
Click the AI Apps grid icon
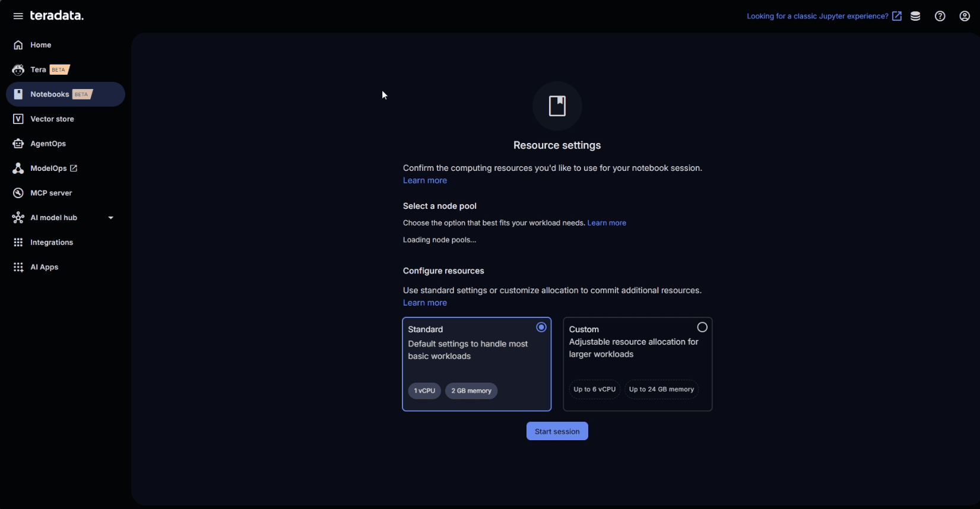coord(18,268)
